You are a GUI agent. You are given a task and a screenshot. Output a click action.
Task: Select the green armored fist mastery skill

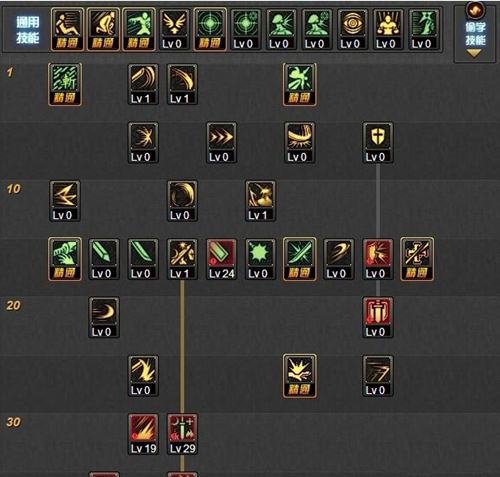[x=65, y=259]
